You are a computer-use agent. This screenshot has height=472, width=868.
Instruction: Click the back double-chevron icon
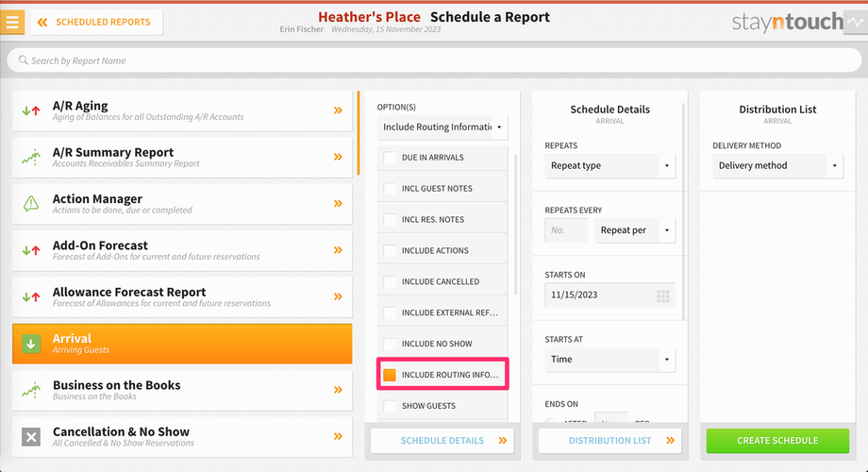(42, 22)
